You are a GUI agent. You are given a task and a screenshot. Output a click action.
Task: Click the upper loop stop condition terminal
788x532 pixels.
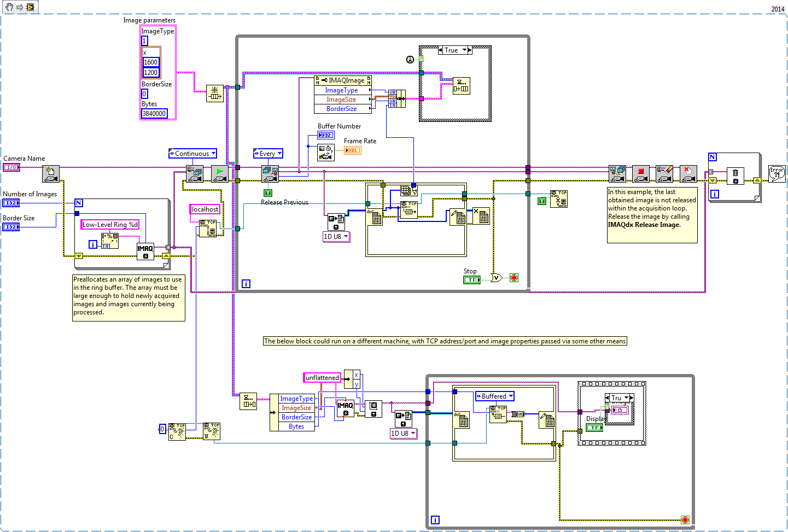[x=514, y=278]
